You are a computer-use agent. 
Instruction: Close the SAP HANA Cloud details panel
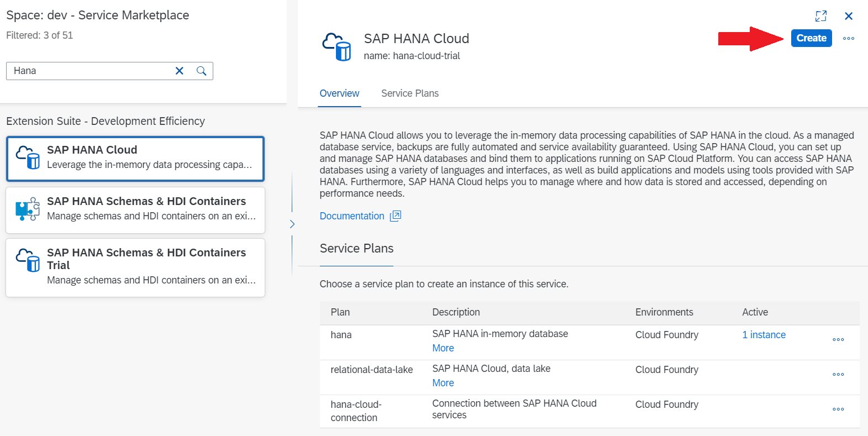[x=849, y=16]
